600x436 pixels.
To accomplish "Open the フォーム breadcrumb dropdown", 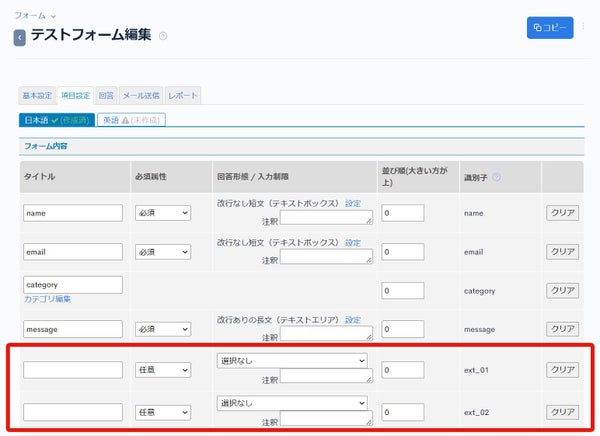I will pos(35,16).
